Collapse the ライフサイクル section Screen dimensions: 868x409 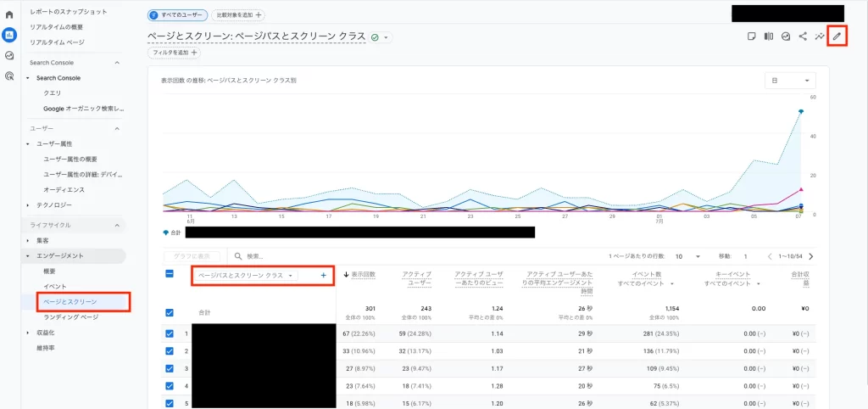point(117,225)
